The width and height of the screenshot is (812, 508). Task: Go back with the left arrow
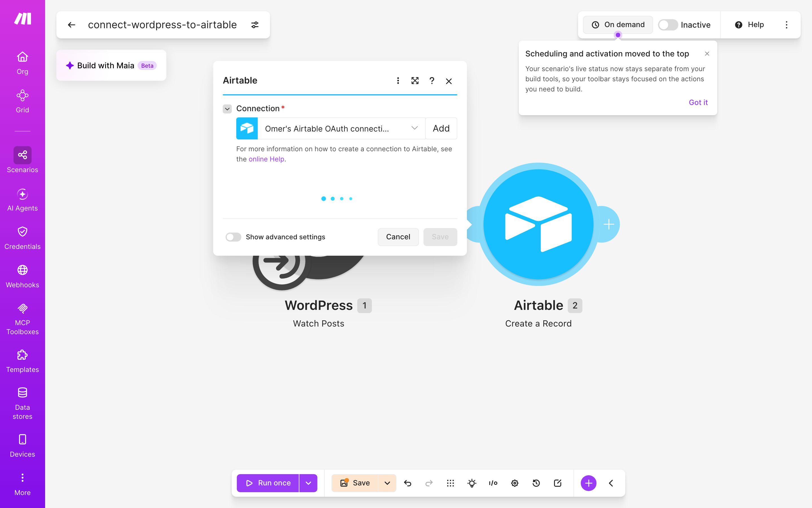click(x=71, y=25)
